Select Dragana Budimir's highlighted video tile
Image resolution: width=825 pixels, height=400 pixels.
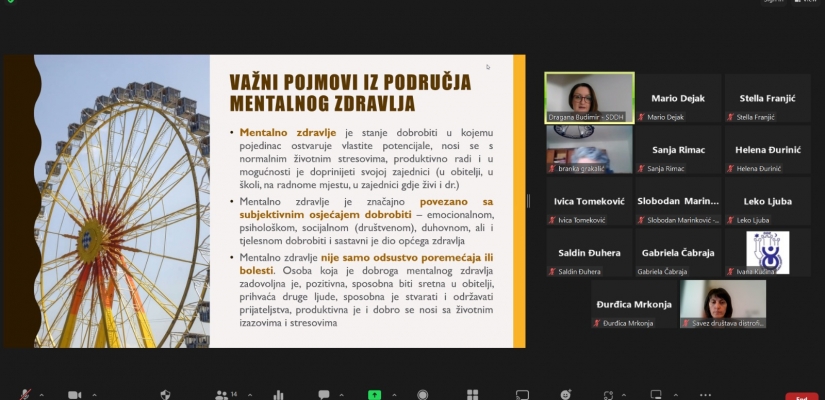(x=589, y=98)
